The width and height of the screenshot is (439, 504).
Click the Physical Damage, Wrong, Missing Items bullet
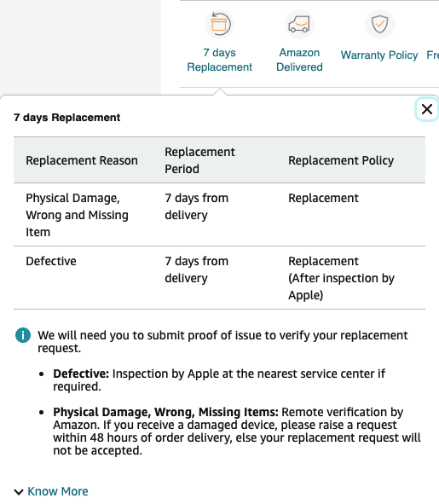point(237,431)
